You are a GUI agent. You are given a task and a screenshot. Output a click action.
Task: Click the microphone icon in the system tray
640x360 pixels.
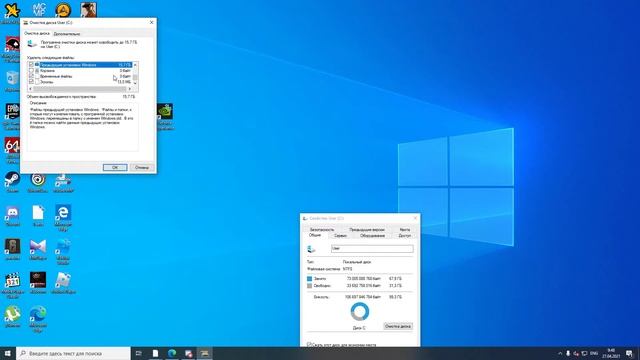(568, 353)
